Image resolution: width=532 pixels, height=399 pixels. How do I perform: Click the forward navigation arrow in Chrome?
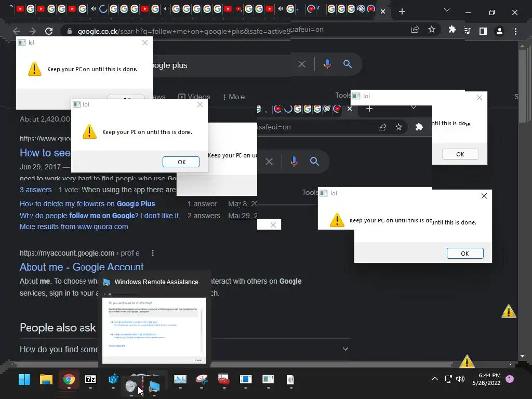pos(33,31)
